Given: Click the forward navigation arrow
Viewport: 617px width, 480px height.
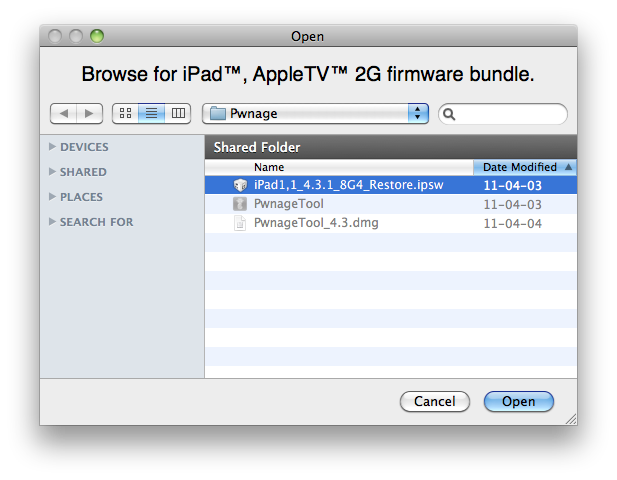Looking at the screenshot, I should [x=89, y=114].
